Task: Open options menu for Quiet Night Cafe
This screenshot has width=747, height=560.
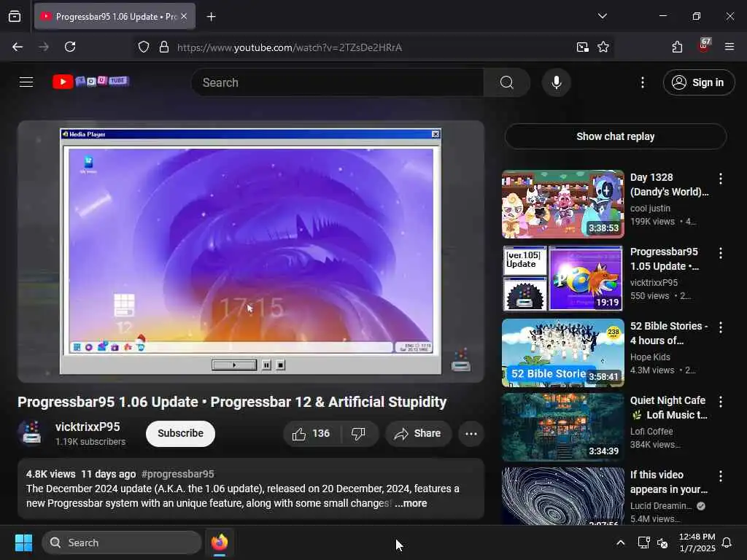Action: point(720,402)
